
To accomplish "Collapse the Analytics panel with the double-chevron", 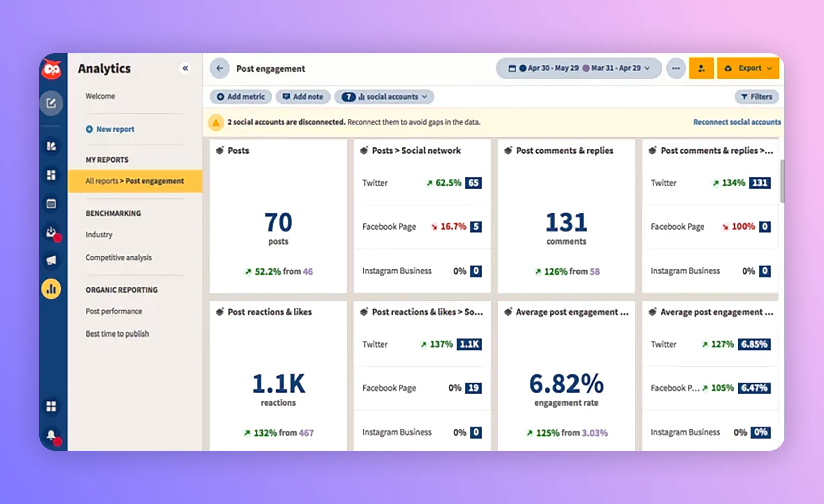I will click(185, 68).
